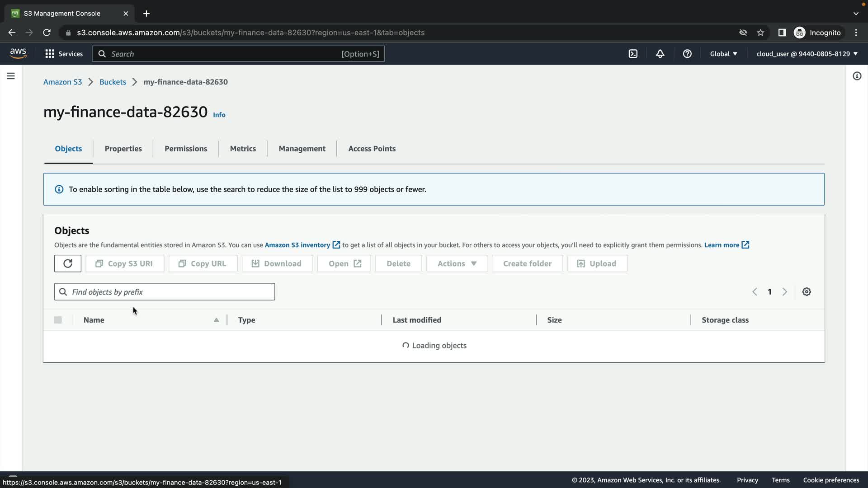This screenshot has width=868, height=488.
Task: Sort by Name column arrow
Action: click(x=216, y=320)
